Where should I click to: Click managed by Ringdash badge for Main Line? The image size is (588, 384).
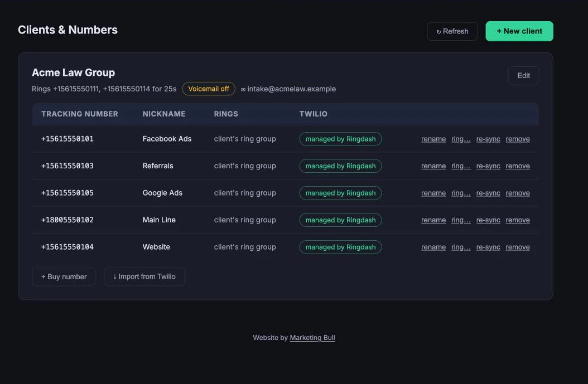click(340, 220)
